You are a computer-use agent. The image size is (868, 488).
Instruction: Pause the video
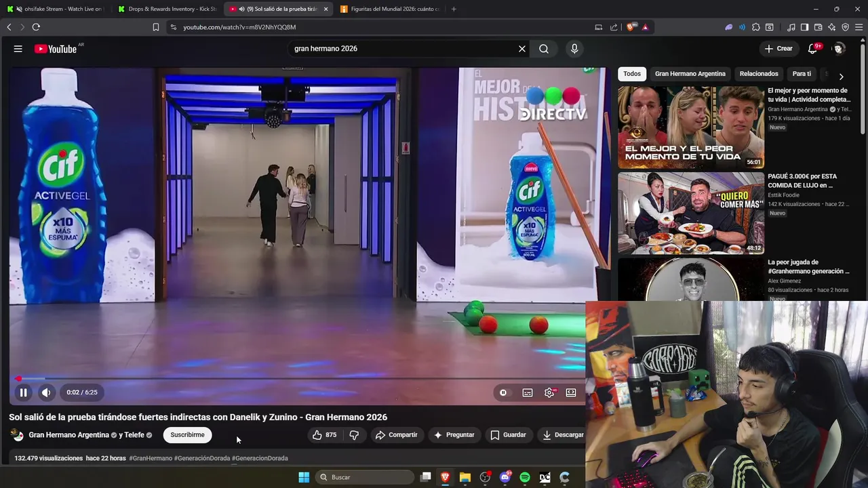pyautogui.click(x=23, y=392)
